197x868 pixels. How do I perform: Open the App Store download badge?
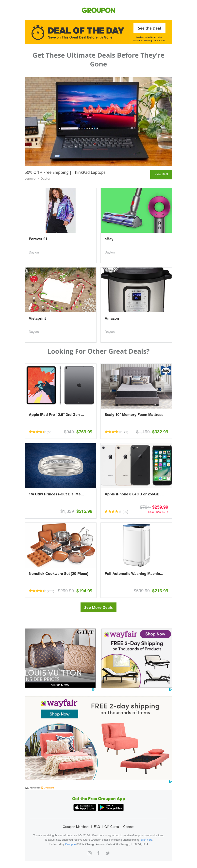tap(85, 807)
